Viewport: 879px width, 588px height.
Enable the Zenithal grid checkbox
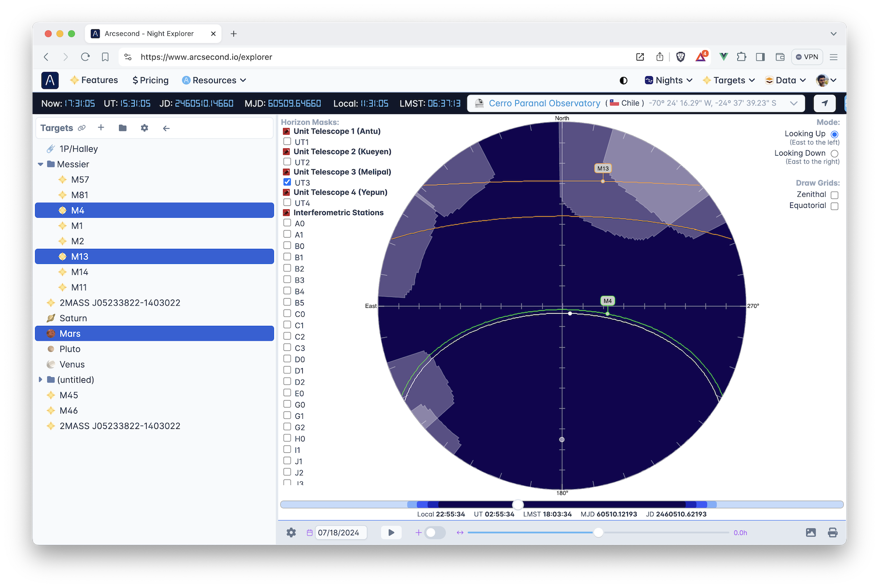(835, 195)
